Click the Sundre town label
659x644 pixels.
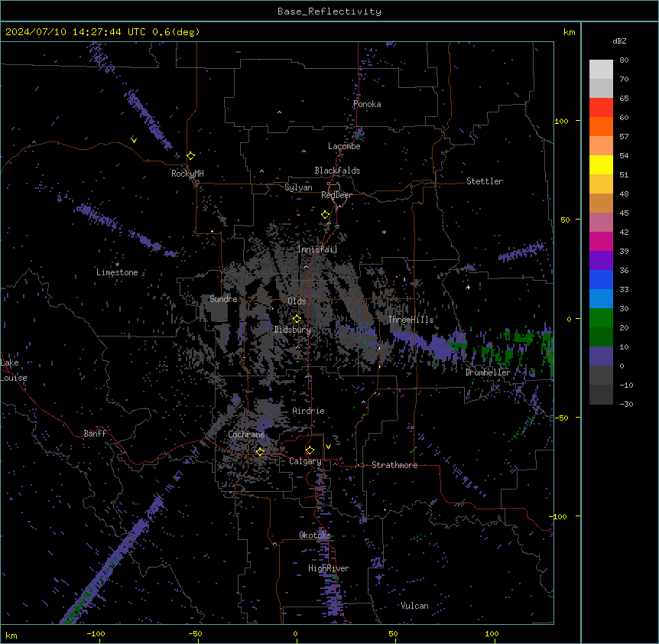click(x=223, y=299)
